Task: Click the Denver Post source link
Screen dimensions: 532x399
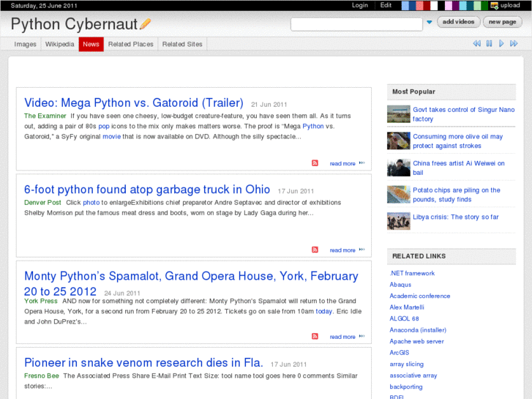Action: pyautogui.click(x=42, y=202)
